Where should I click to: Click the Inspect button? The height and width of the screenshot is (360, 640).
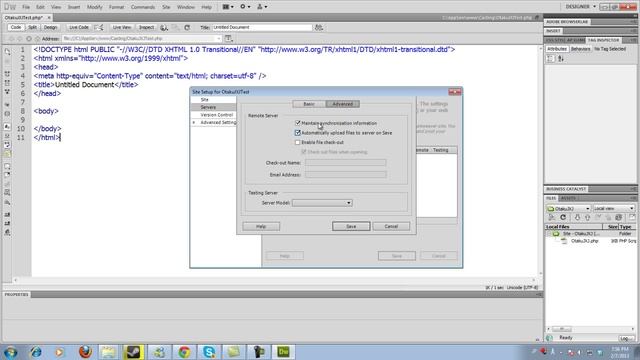click(x=146, y=27)
